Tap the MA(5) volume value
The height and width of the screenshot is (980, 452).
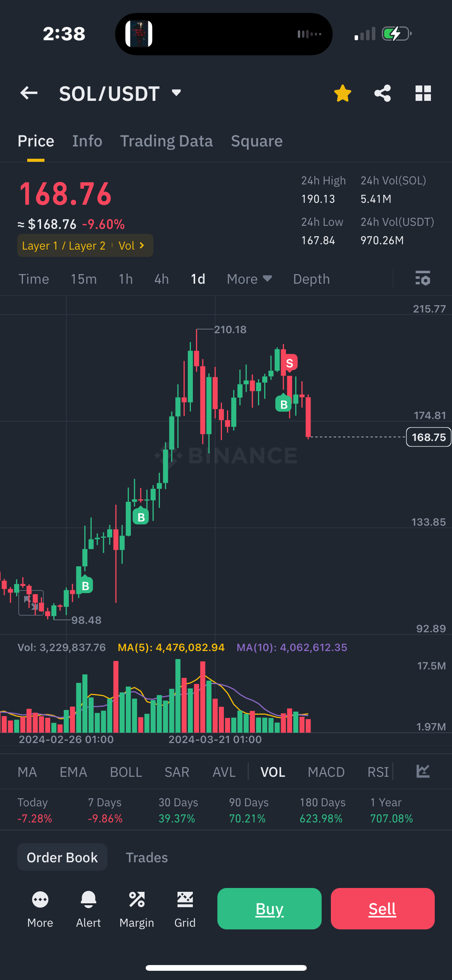171,648
